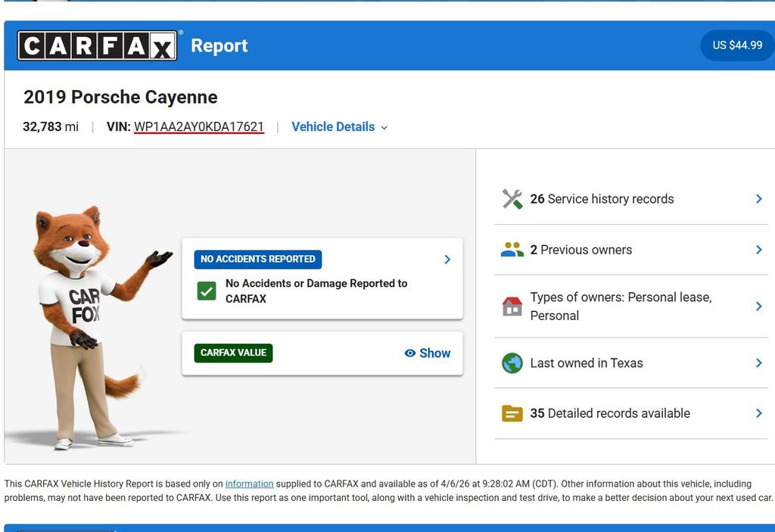Click the previous owners people icon
The image size is (775, 532).
tap(512, 249)
